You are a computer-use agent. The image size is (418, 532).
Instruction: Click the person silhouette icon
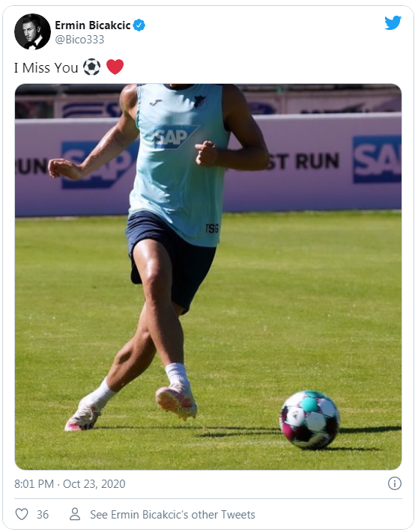coord(75,514)
